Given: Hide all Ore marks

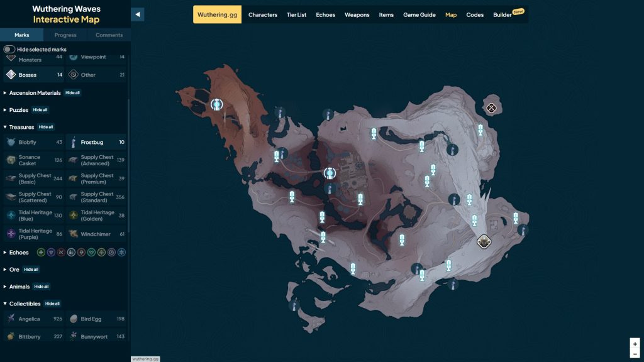Looking at the screenshot, I should pos(31,270).
